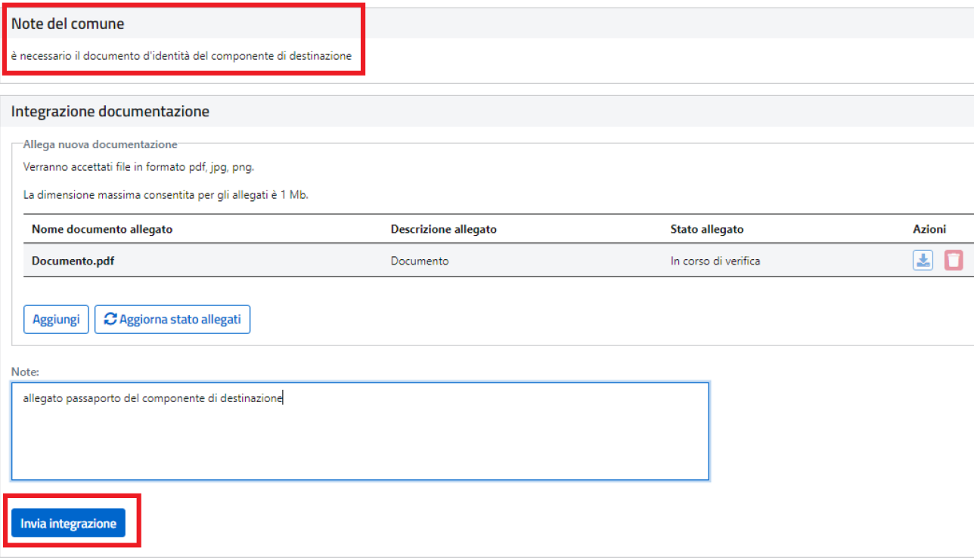Click the 'Allega nuova documentazione' legend
Image resolution: width=974 pixels, height=560 pixels.
pos(101,144)
